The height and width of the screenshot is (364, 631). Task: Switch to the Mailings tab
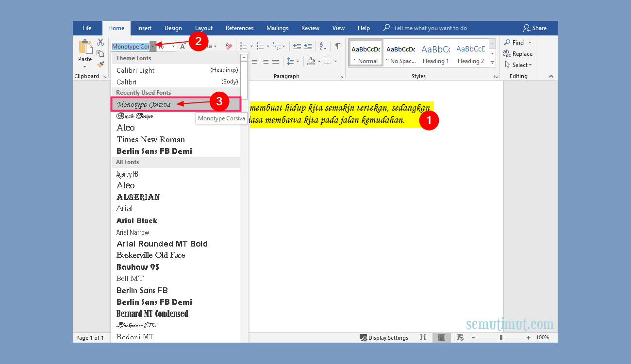click(277, 28)
